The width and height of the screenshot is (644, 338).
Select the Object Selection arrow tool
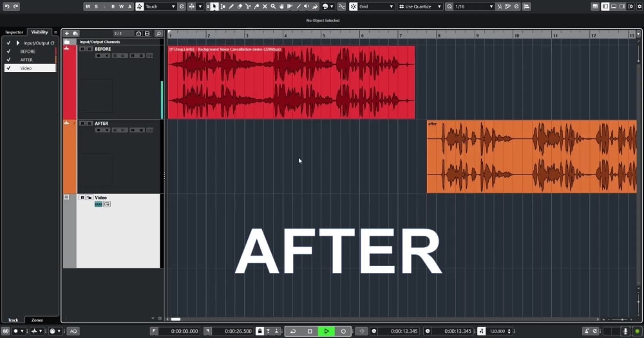[214, 6]
